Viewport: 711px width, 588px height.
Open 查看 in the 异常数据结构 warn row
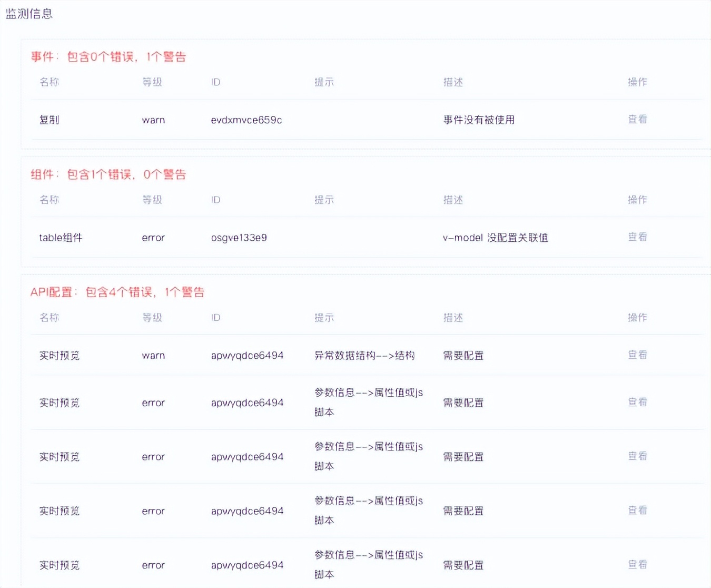click(637, 355)
